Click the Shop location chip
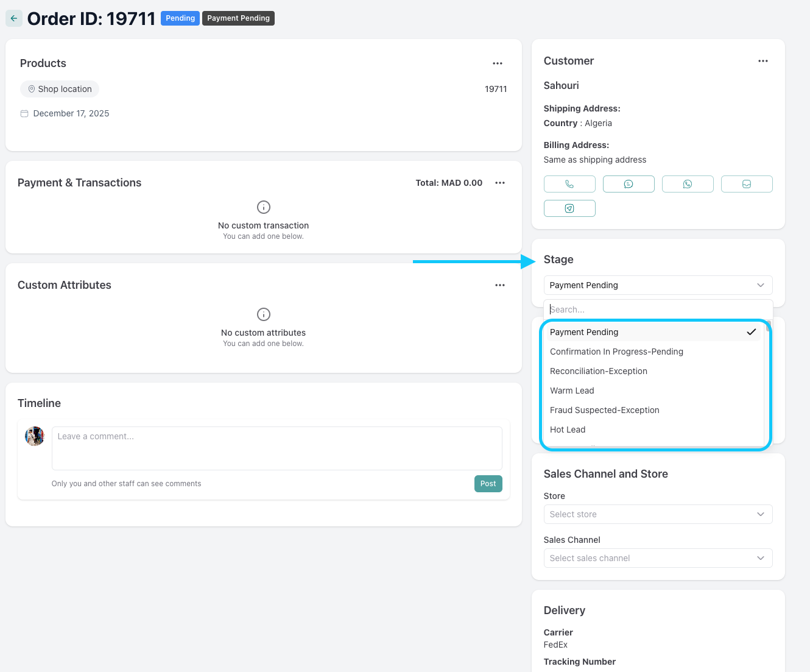This screenshot has width=810, height=672. (60, 89)
